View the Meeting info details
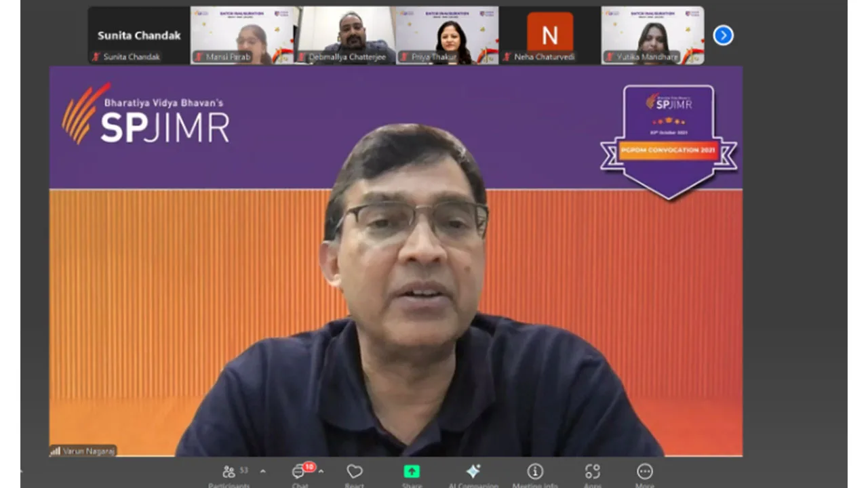This screenshot has height=488, width=868. tap(535, 470)
